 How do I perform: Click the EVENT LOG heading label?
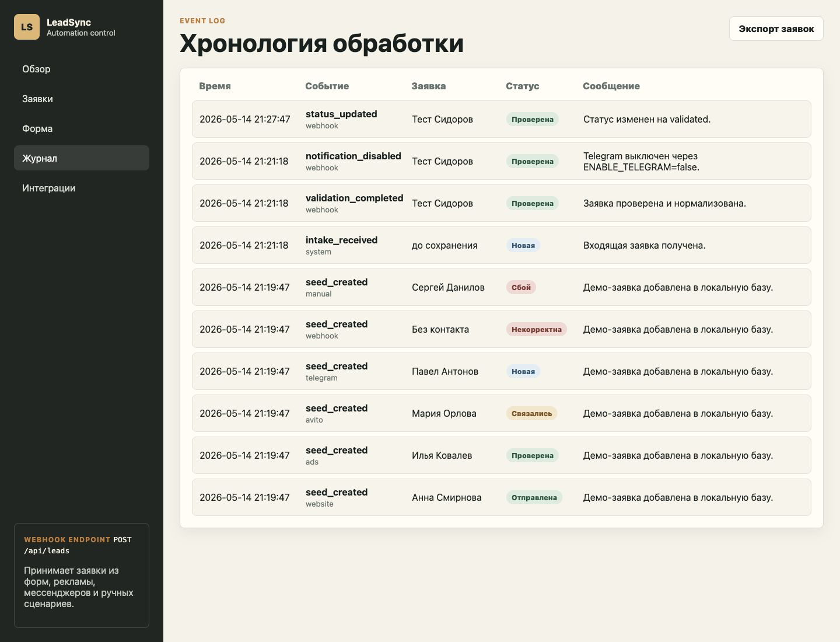coord(202,20)
